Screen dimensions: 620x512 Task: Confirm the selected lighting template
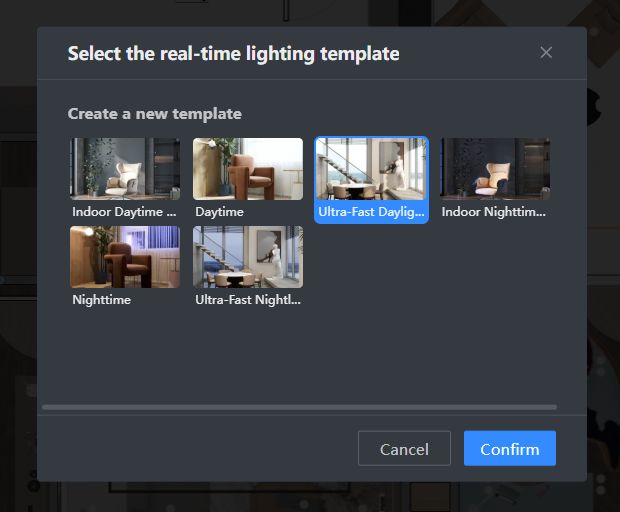point(509,449)
